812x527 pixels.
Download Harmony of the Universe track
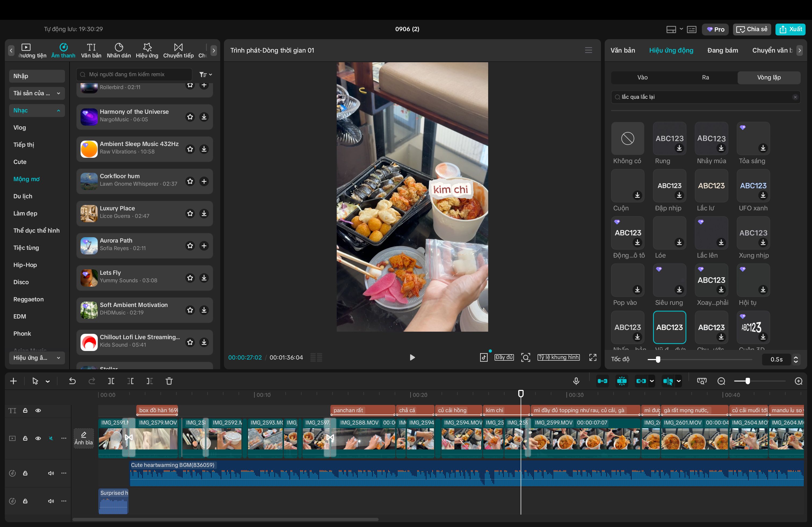pyautogui.click(x=204, y=117)
